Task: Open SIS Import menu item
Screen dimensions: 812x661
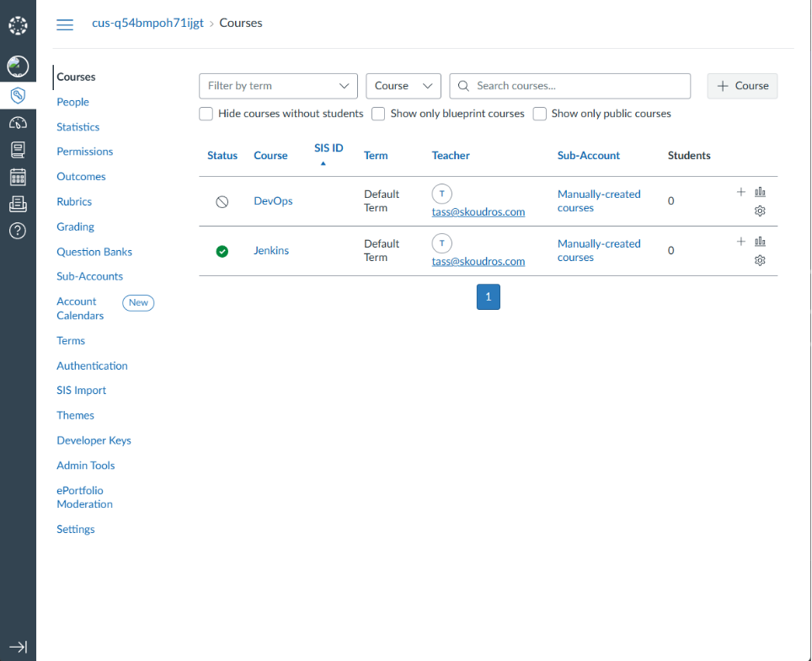Action: 82,391
